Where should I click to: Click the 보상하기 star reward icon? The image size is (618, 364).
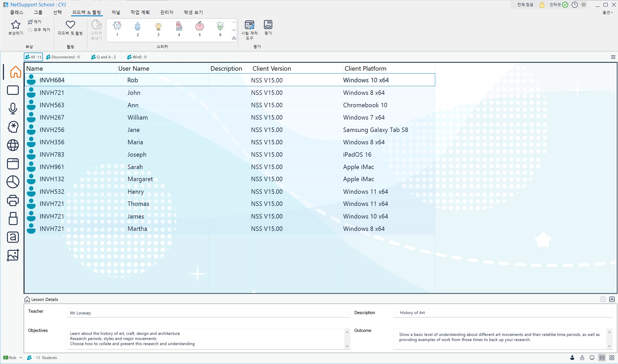pyautogui.click(x=16, y=25)
